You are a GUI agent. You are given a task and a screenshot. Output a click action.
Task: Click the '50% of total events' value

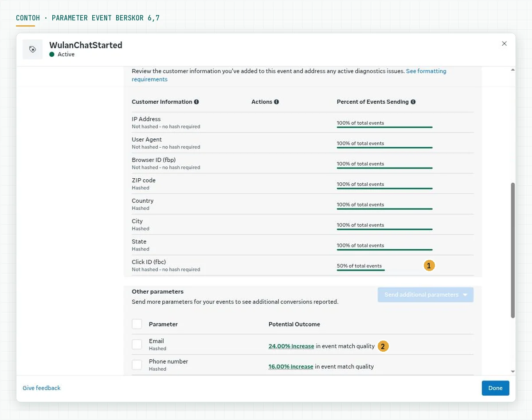(x=359, y=266)
